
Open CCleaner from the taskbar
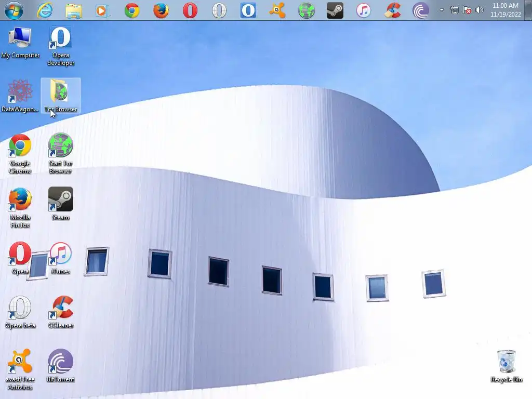tap(393, 10)
